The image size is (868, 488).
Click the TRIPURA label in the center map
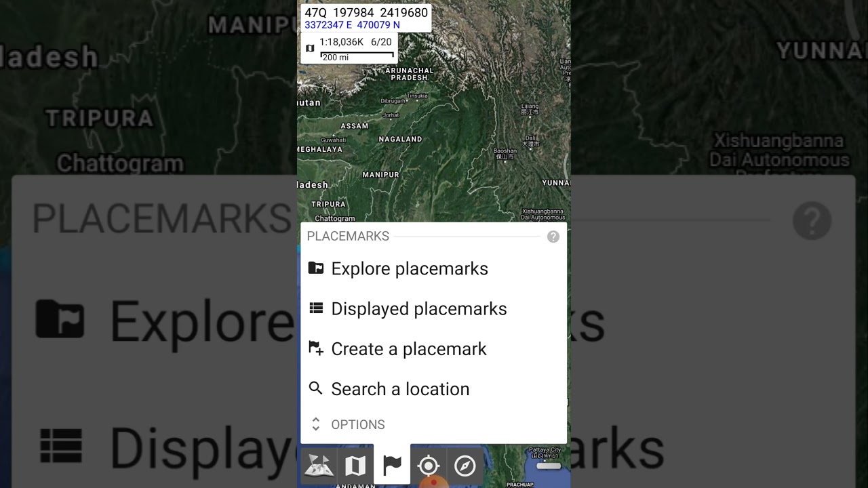click(x=329, y=204)
